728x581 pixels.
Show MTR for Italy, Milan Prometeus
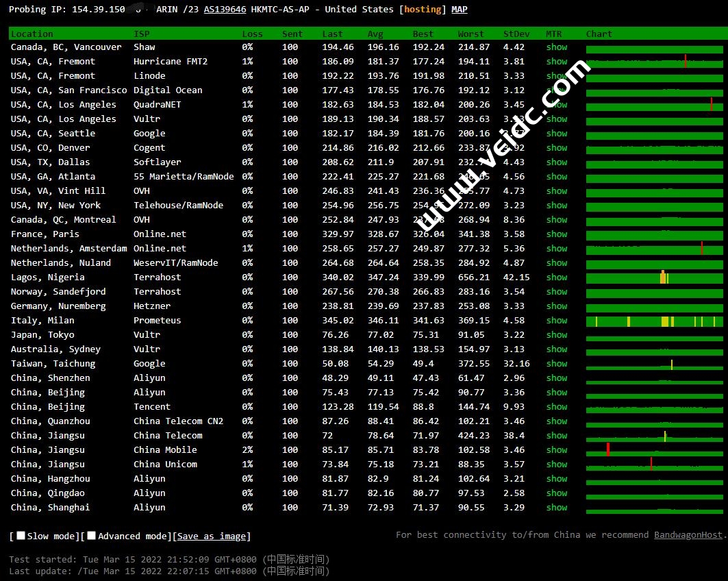click(556, 321)
